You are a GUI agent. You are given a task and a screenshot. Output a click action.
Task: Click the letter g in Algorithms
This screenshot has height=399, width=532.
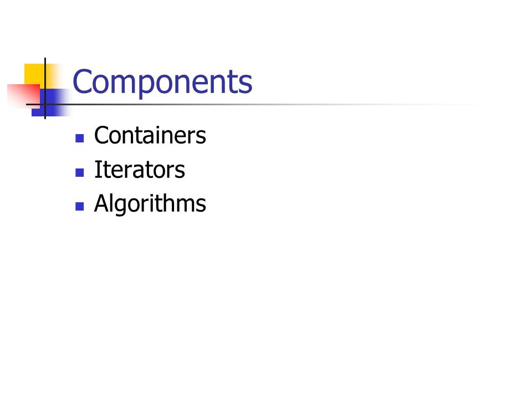[x=122, y=206]
